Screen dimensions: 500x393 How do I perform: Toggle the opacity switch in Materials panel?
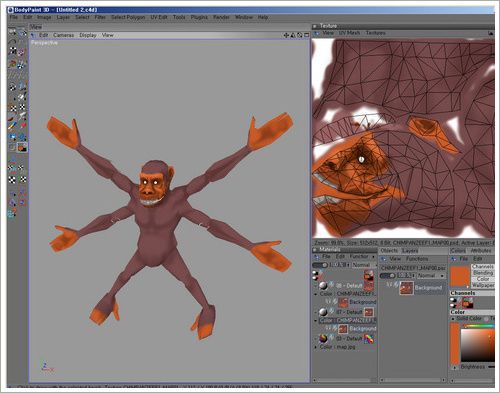point(320,265)
